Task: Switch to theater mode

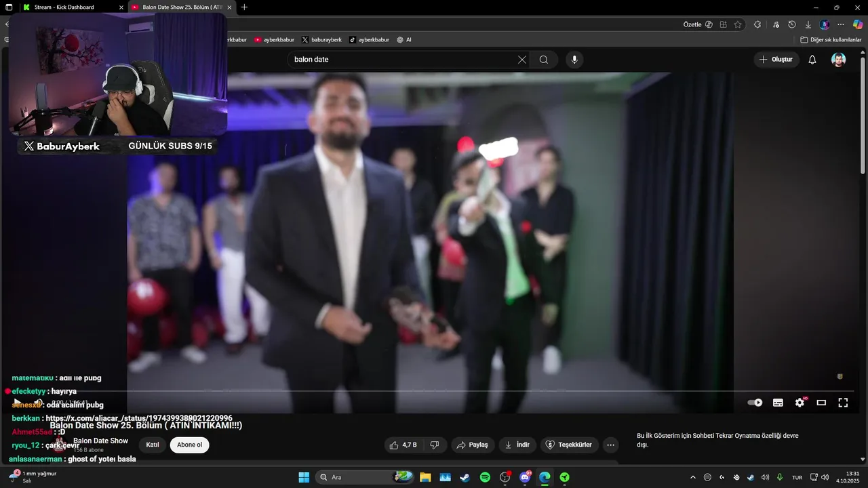Action: click(x=821, y=403)
